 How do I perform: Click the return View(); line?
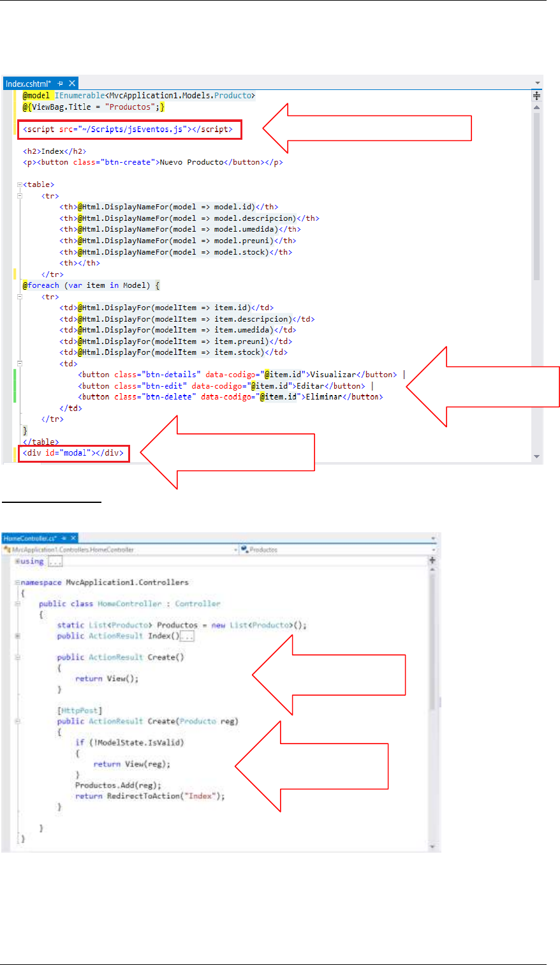click(x=107, y=678)
